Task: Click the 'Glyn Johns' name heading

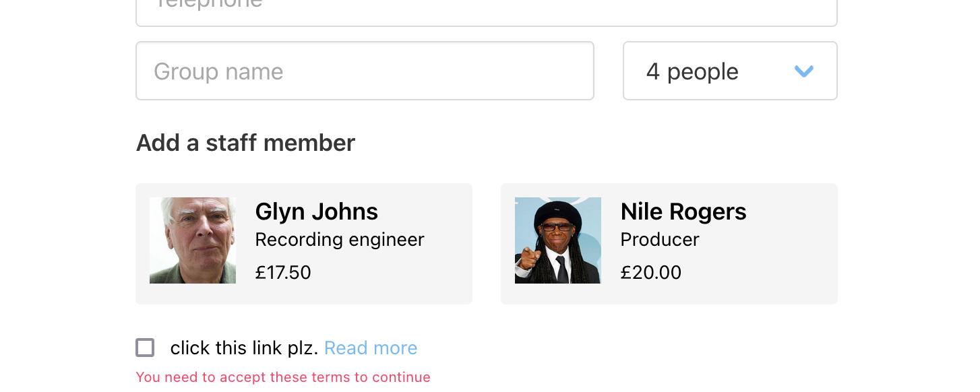Action: pyautogui.click(x=316, y=211)
